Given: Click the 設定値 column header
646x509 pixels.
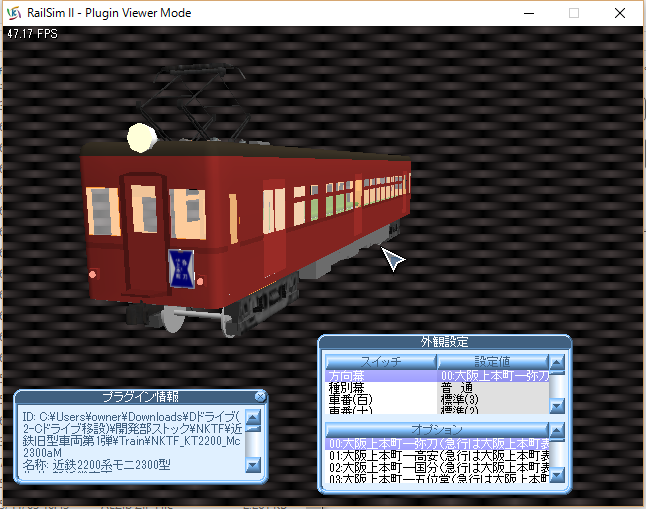Looking at the screenshot, I should pyautogui.click(x=493, y=362).
